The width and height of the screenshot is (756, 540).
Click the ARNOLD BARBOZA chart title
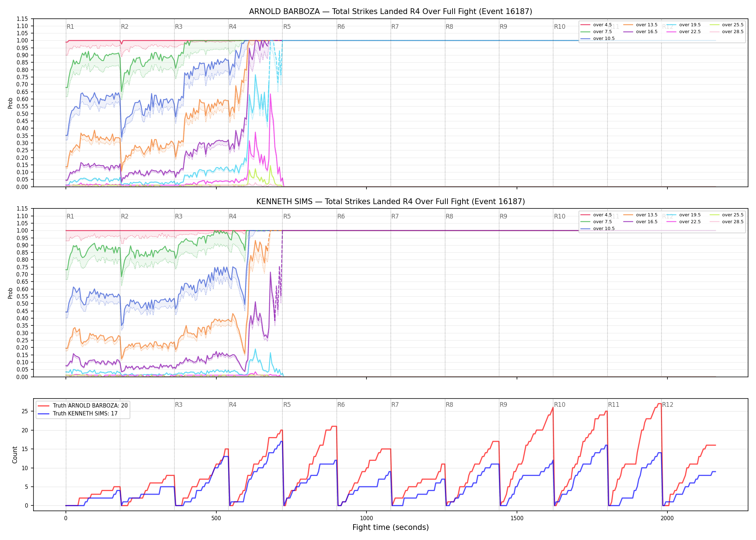[x=391, y=12]
